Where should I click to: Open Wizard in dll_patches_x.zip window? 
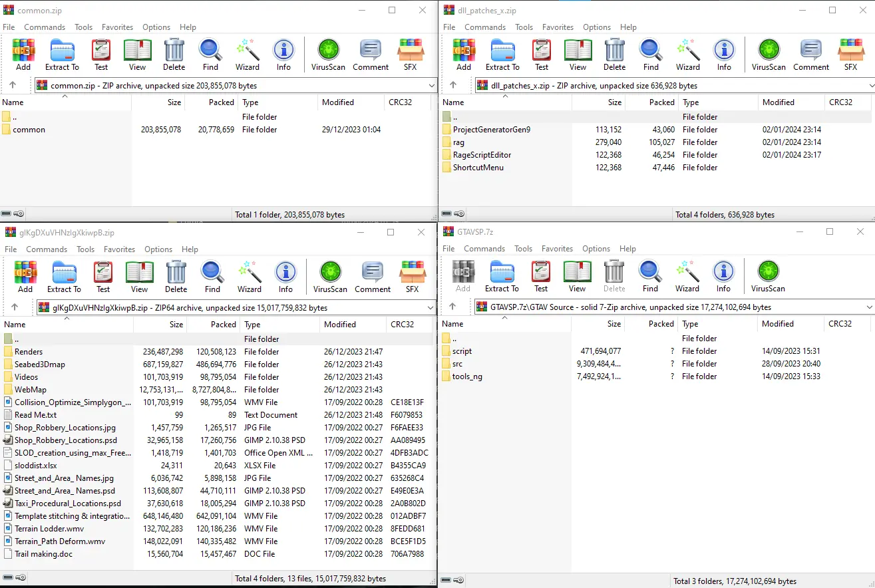click(x=688, y=55)
